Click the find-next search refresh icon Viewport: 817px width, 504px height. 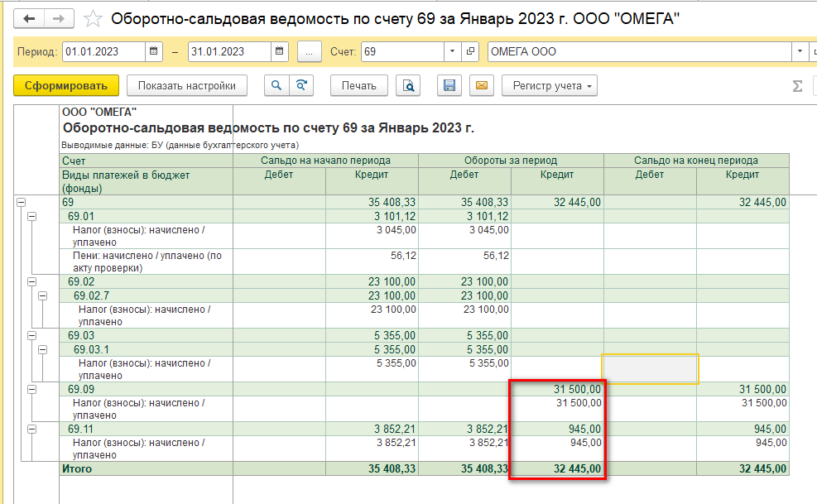pos(301,85)
